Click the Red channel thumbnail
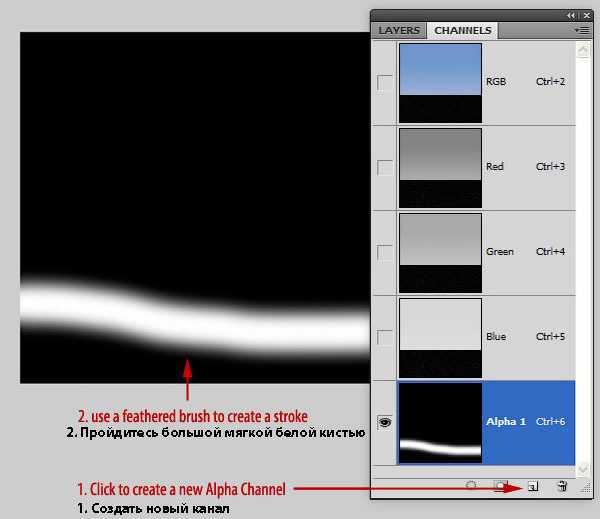Viewport: 600px width, 519px height. pyautogui.click(x=440, y=168)
